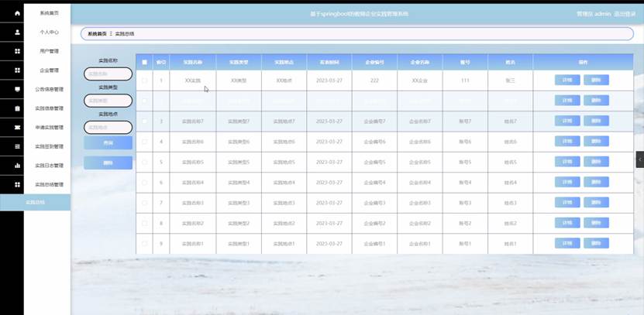The width and height of the screenshot is (644, 315).
Task: Click the cell reading XX企业
Action: (x=420, y=80)
